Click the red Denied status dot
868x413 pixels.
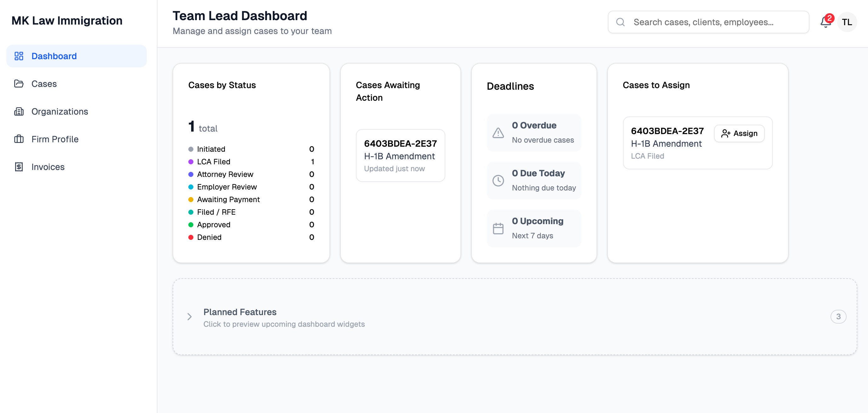point(191,237)
